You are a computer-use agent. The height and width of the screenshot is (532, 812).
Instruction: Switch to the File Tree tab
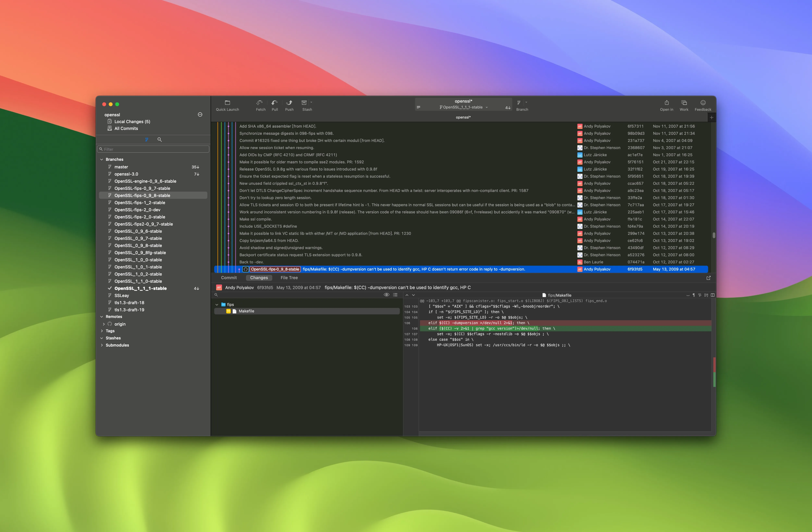(289, 278)
